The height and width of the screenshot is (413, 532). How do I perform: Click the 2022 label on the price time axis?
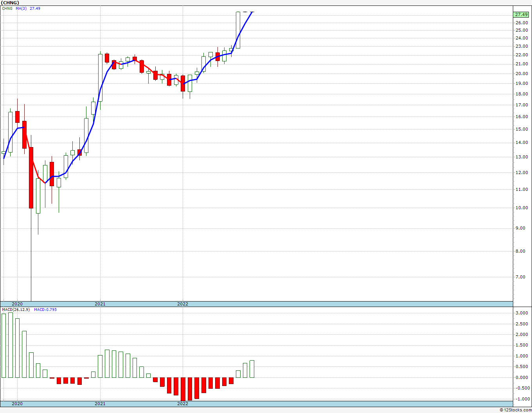(183, 304)
